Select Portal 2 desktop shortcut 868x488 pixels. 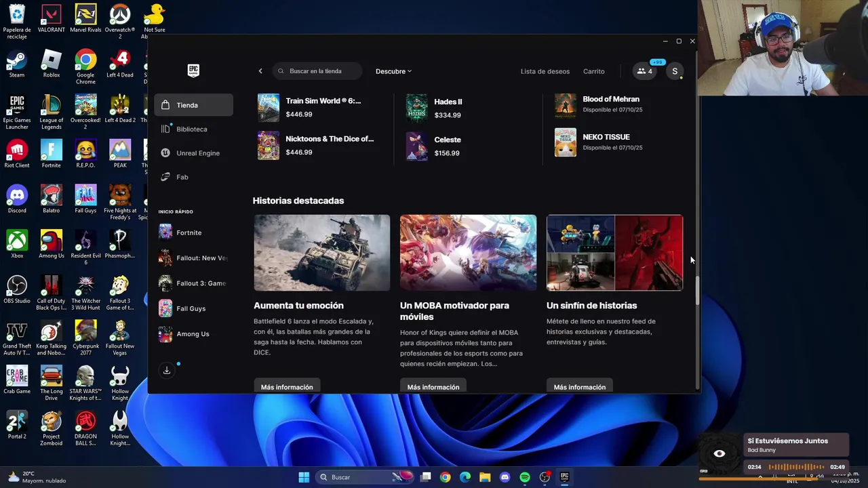pos(17,426)
